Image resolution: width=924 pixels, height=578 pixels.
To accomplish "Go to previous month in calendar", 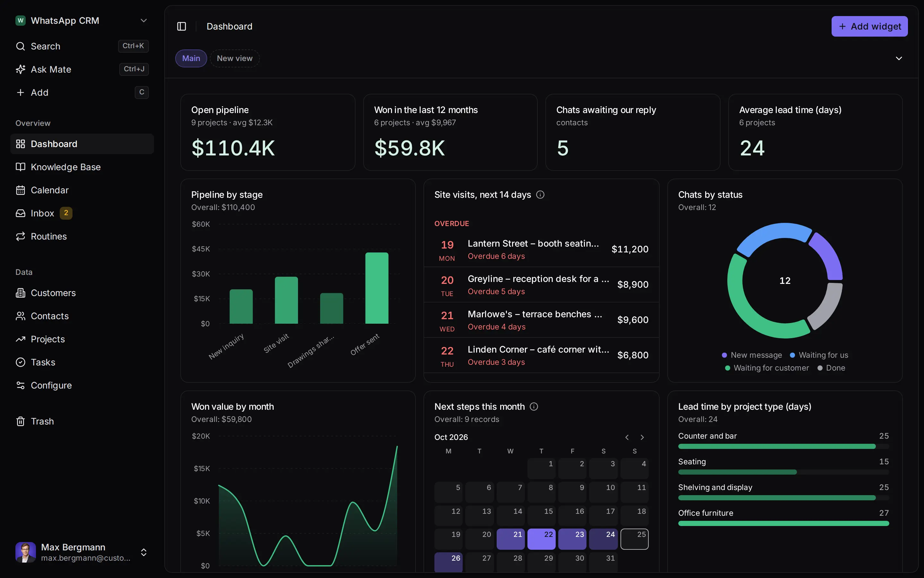I will tap(627, 437).
